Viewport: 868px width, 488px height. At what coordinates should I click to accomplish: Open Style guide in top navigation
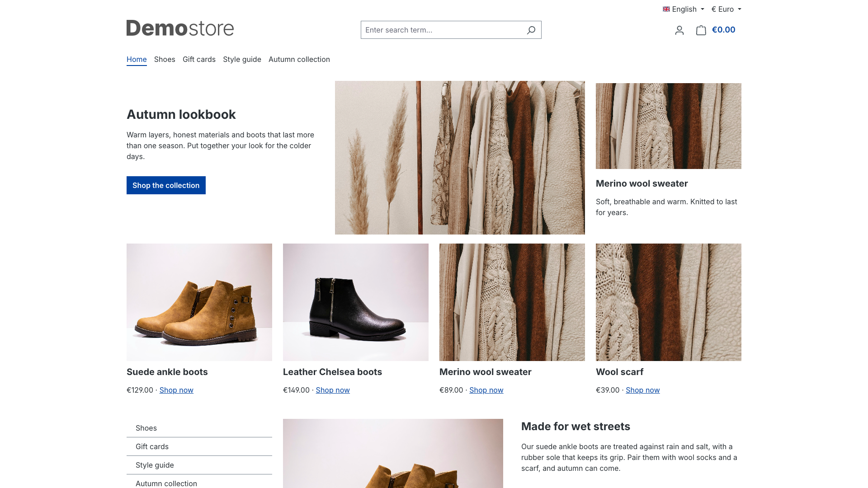click(x=242, y=59)
